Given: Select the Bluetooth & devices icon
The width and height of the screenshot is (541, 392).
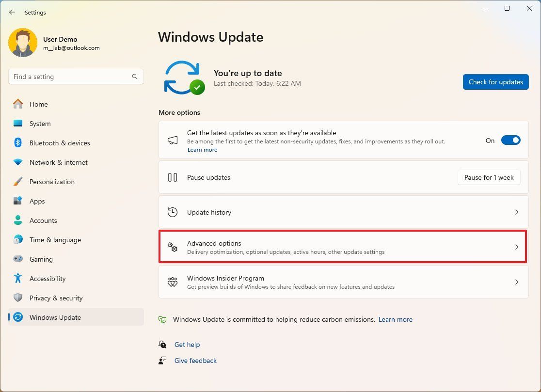Looking at the screenshot, I should [18, 143].
